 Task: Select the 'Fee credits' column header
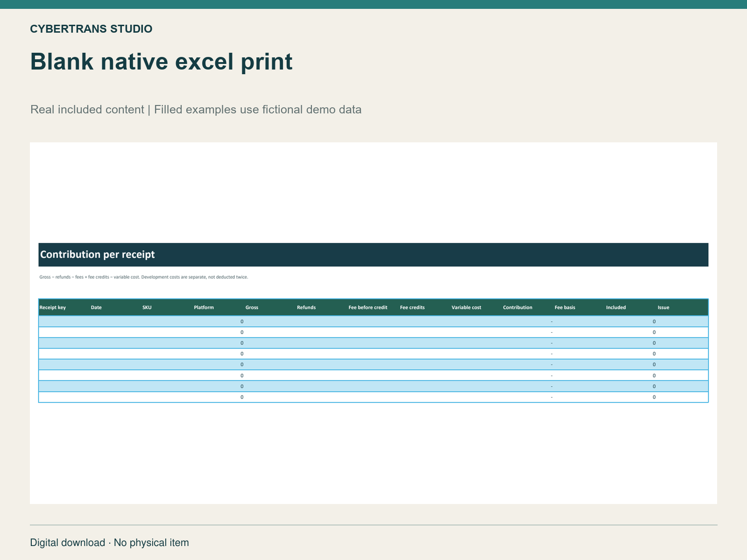(412, 308)
